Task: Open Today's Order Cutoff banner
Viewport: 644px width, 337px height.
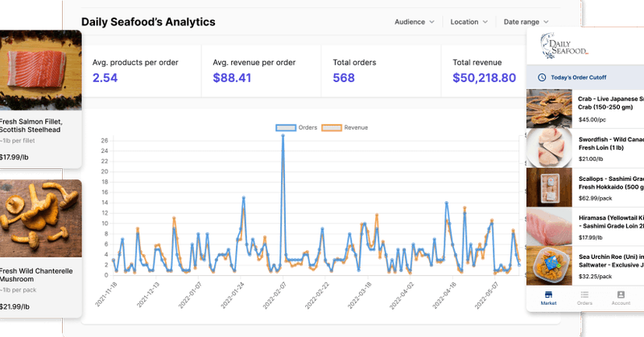Action: coord(585,77)
